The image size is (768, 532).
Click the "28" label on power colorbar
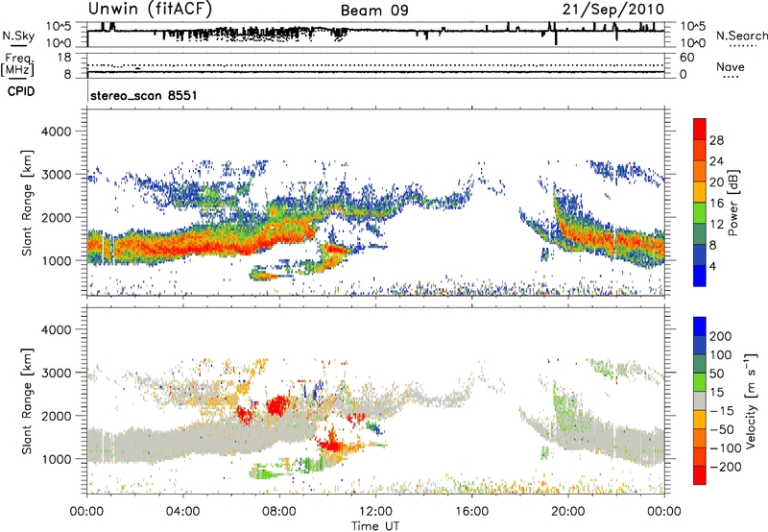pyautogui.click(x=716, y=140)
